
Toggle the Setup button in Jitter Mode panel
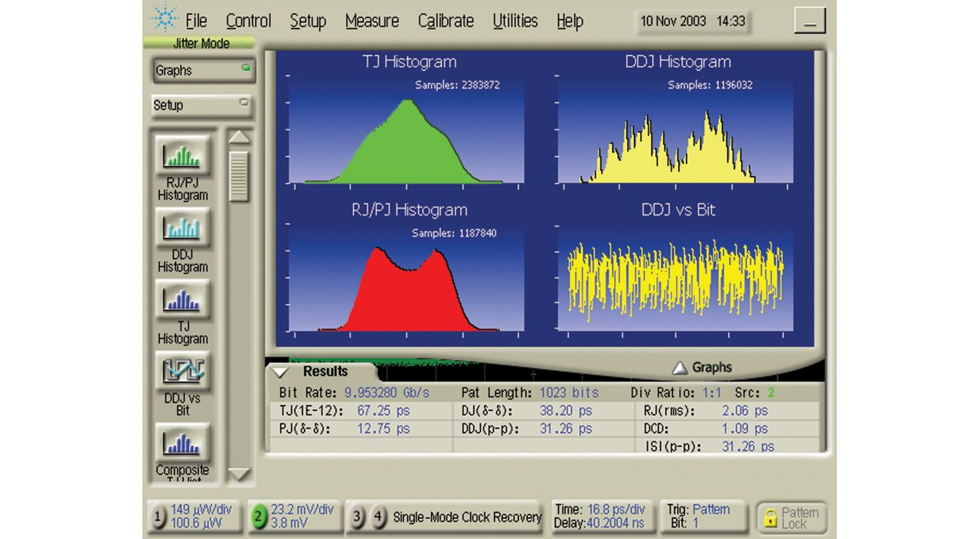[201, 106]
